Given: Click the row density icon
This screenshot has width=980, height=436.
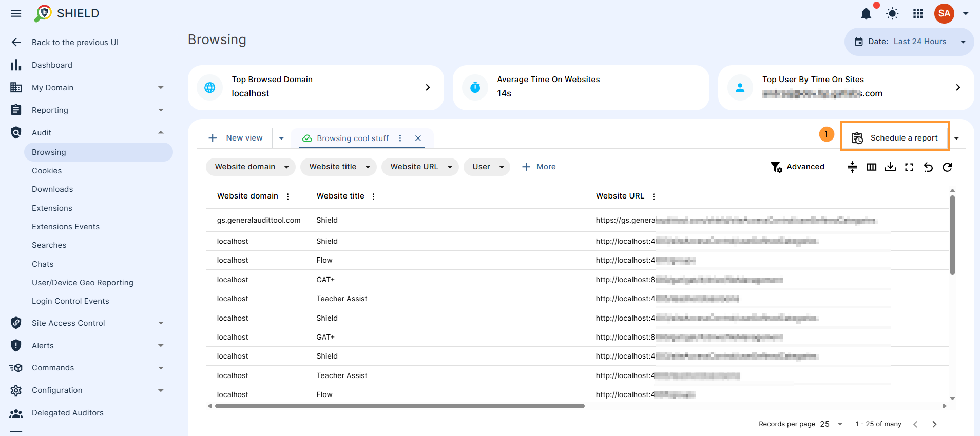Looking at the screenshot, I should point(852,167).
